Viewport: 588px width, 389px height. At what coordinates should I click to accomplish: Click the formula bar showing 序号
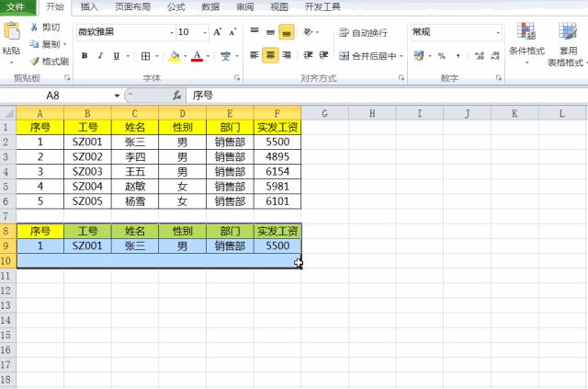point(386,96)
